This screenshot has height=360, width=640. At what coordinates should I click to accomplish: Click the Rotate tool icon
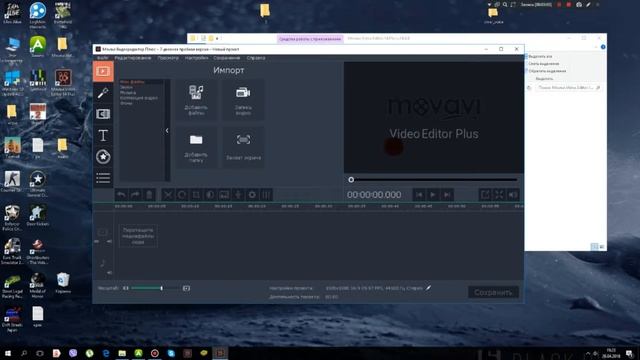(x=182, y=195)
